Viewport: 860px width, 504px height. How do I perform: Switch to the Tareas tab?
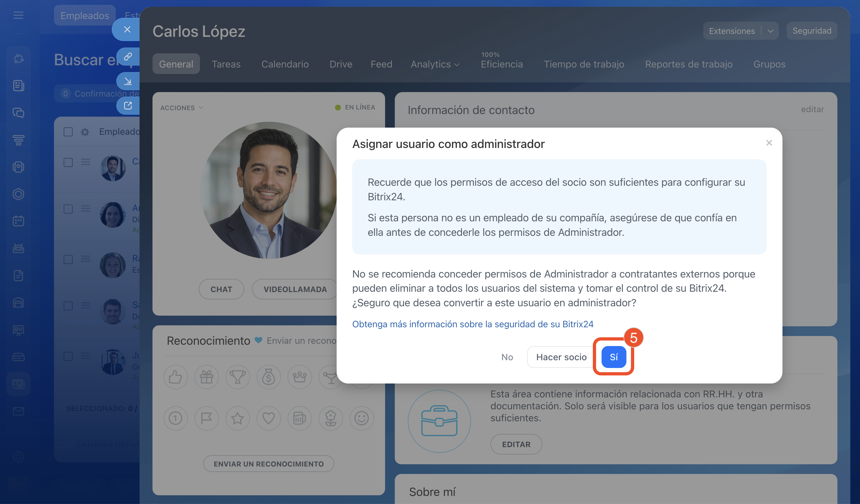click(x=226, y=64)
